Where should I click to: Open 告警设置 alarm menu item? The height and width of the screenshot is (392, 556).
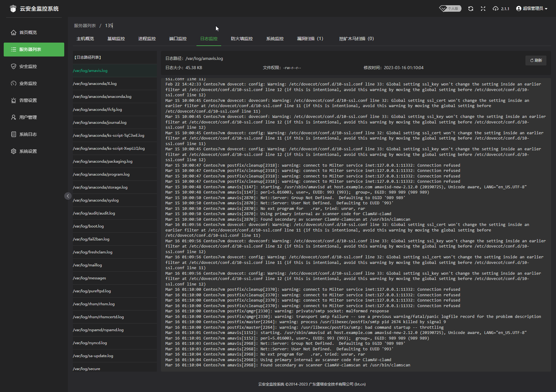pyautogui.click(x=28, y=100)
